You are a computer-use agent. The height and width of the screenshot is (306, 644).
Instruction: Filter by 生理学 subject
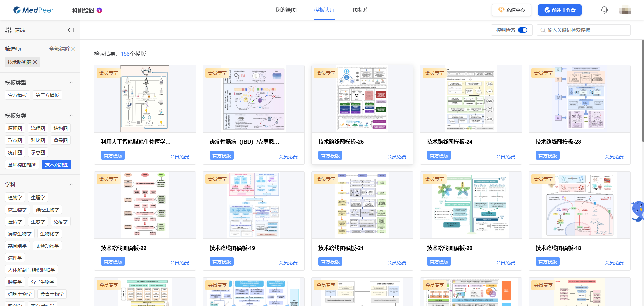coord(38,198)
